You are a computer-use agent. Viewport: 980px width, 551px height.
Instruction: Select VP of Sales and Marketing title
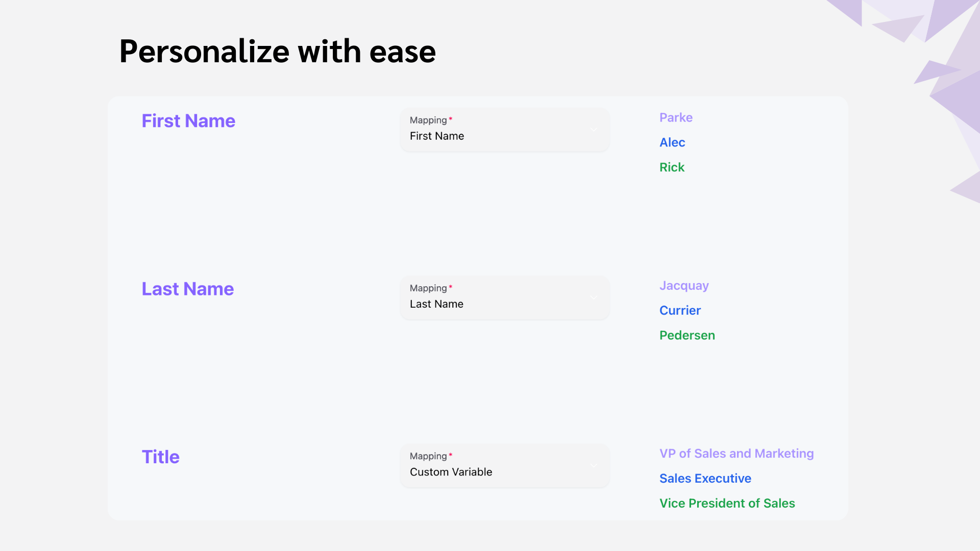pyautogui.click(x=737, y=454)
